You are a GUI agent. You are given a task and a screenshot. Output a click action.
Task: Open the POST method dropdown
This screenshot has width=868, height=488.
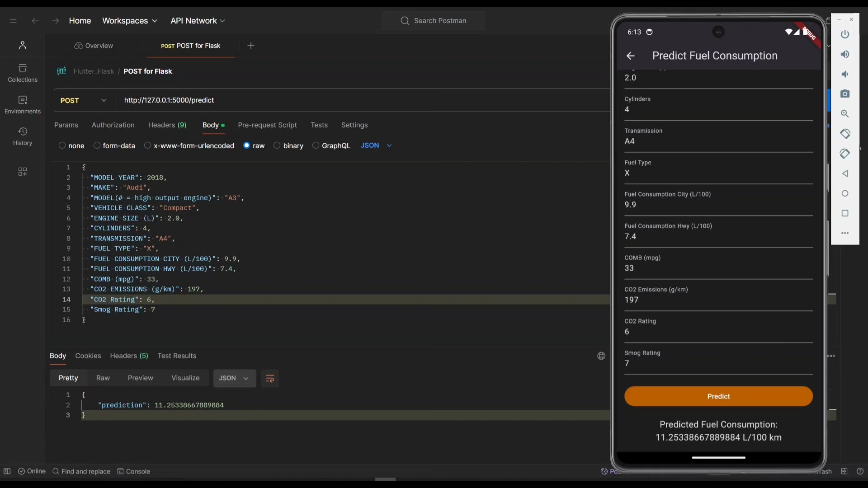point(84,100)
